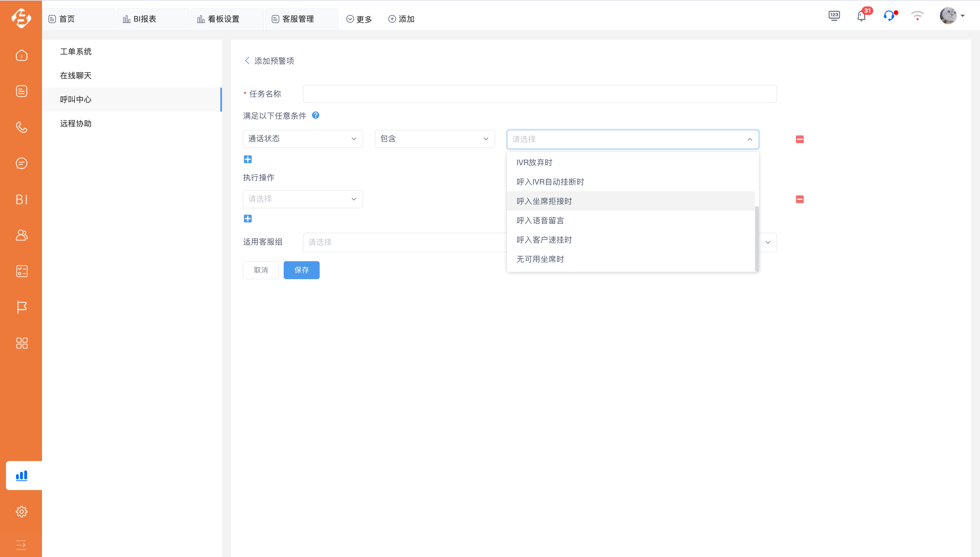Image resolution: width=980 pixels, height=557 pixels.
Task: Click the help icon beside 满足以下任意条件
Action: coord(315,115)
